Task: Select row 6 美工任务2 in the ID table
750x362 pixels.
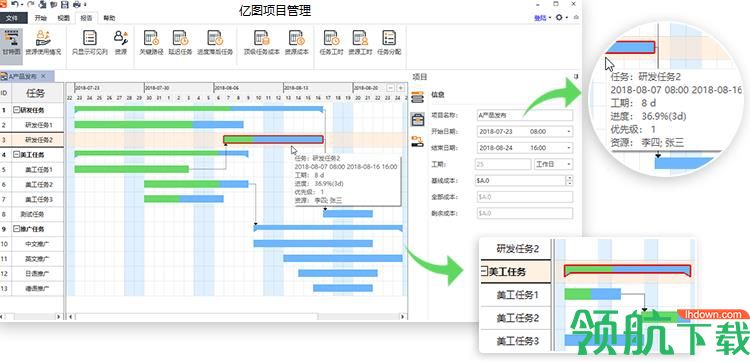Action: (32, 184)
